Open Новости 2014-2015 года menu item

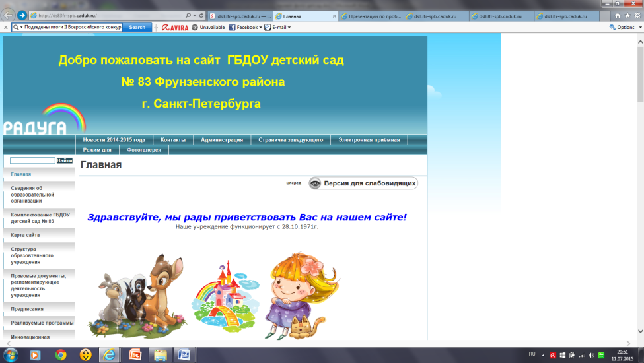(x=114, y=140)
